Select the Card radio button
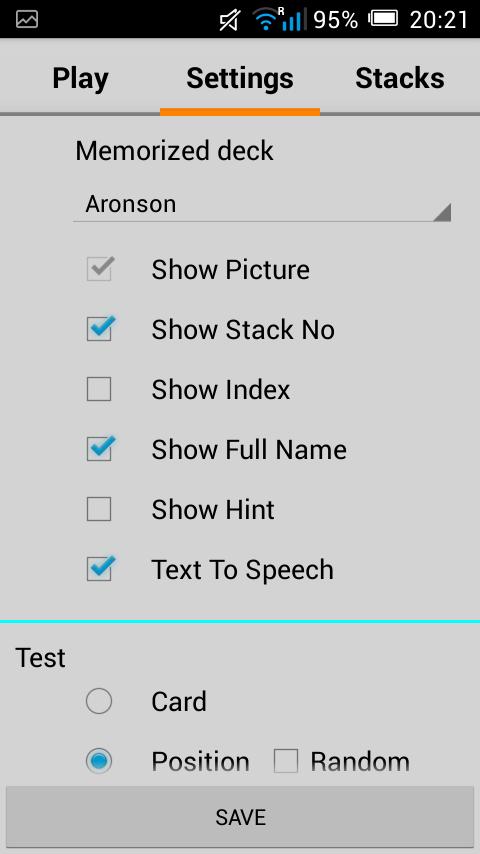 click(x=99, y=701)
